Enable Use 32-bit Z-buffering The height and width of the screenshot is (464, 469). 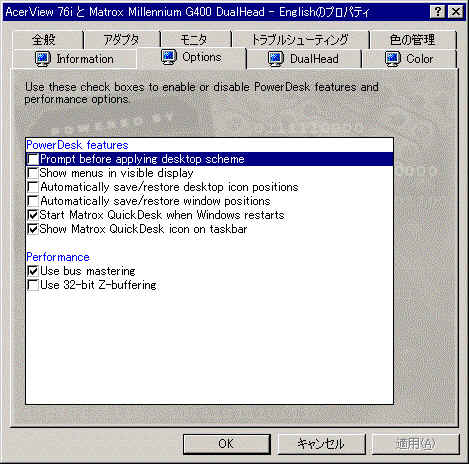point(33,285)
